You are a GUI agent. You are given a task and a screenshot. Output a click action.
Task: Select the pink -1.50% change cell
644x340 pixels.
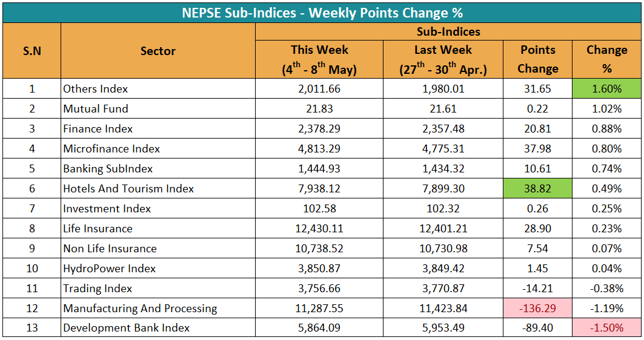[606, 328]
